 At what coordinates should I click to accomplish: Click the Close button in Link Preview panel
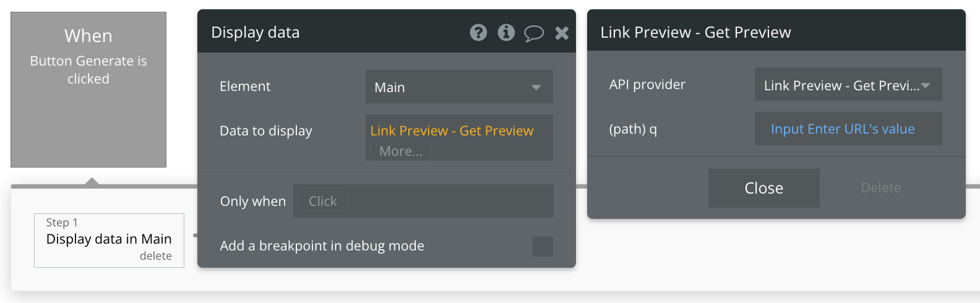point(764,188)
